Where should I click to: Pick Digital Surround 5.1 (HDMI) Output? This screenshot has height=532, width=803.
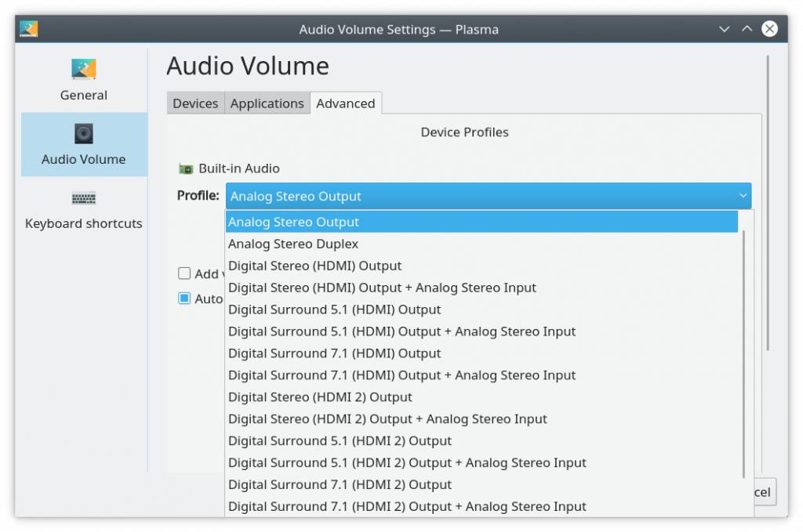coord(334,309)
